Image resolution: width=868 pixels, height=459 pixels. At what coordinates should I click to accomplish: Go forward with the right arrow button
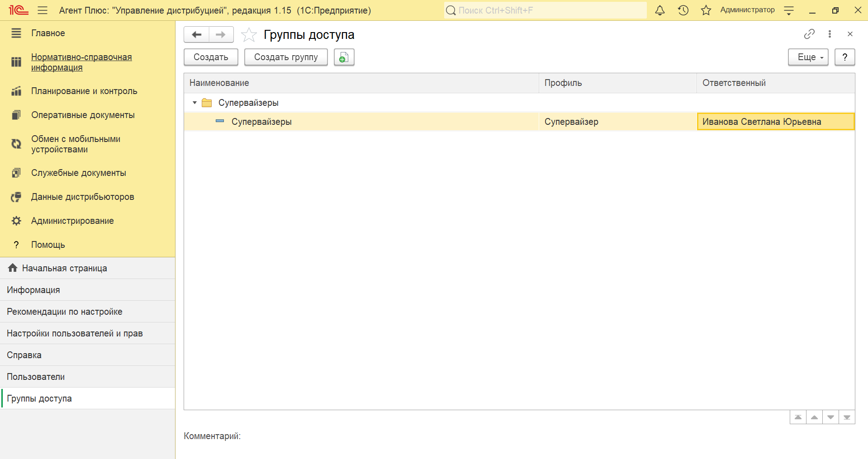click(x=221, y=34)
